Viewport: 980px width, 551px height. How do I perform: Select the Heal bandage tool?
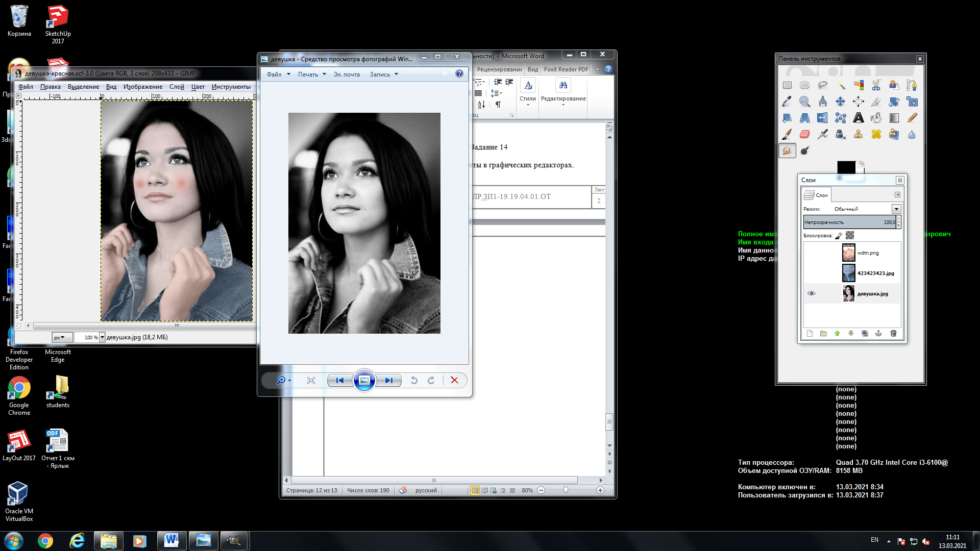[876, 134]
